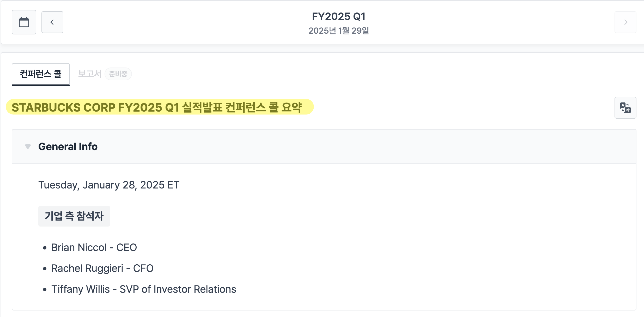Click the highlighted STARBUCKS CORP heading
Screen dimensions: 644x317
(x=157, y=107)
